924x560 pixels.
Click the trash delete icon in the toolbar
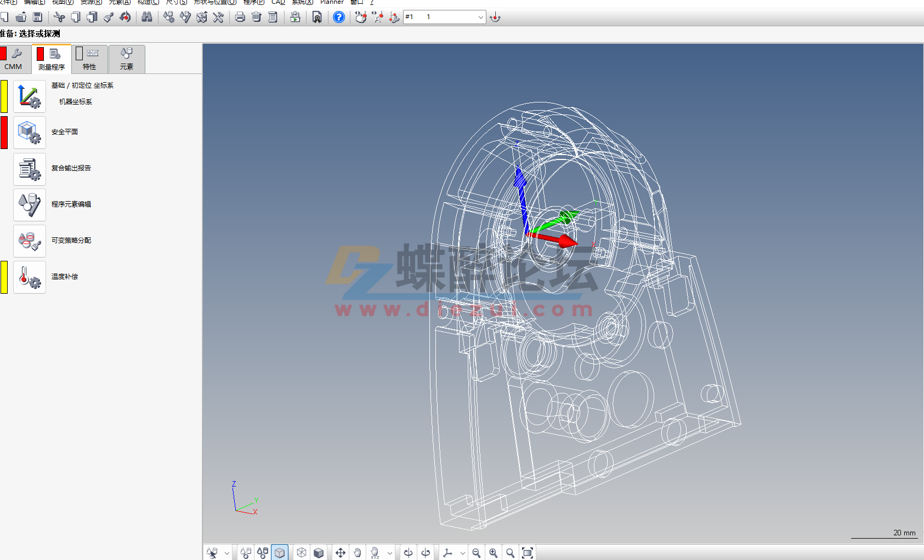tap(256, 17)
